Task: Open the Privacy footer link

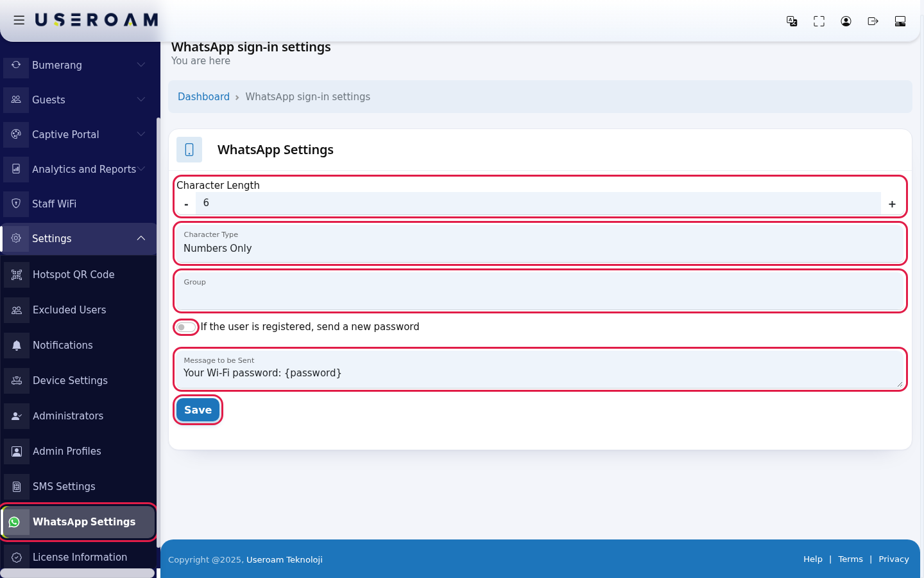Action: pyautogui.click(x=894, y=559)
